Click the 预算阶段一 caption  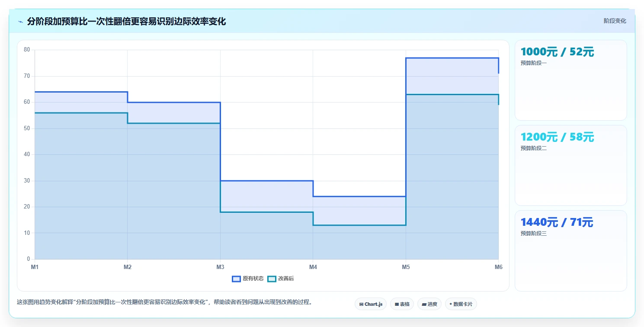point(534,63)
